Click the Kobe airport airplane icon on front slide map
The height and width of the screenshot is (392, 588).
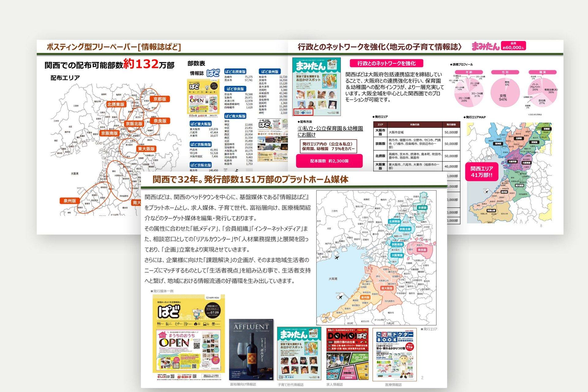click(337, 258)
